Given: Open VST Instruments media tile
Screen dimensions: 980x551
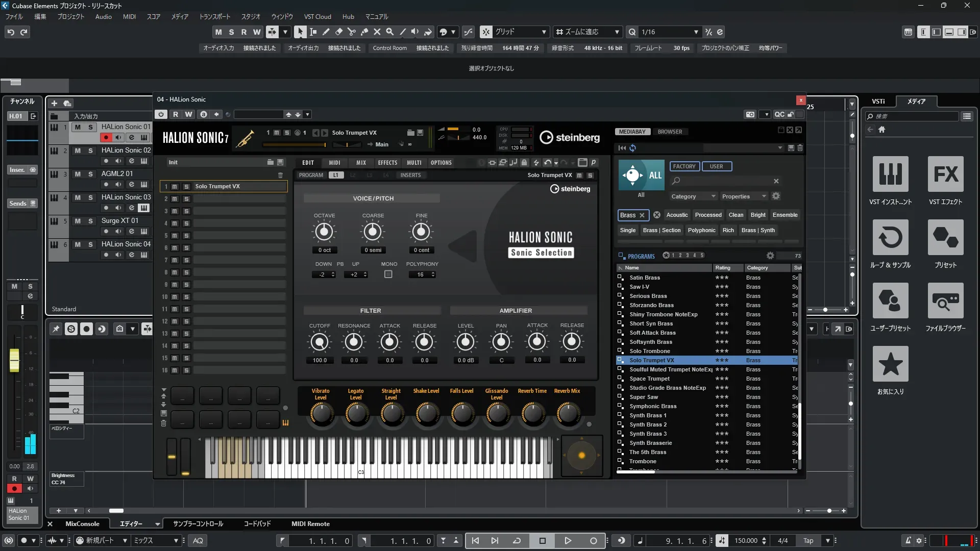Looking at the screenshot, I should [x=890, y=174].
